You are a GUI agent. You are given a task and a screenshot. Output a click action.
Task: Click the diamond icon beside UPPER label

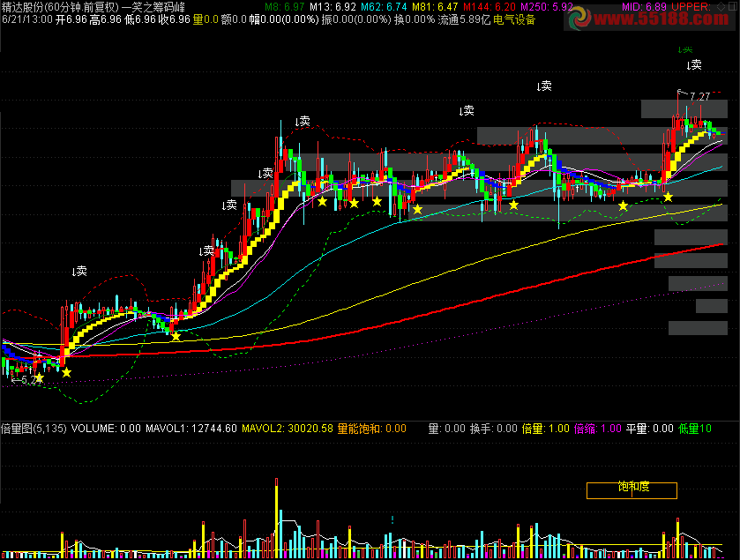(x=721, y=6)
